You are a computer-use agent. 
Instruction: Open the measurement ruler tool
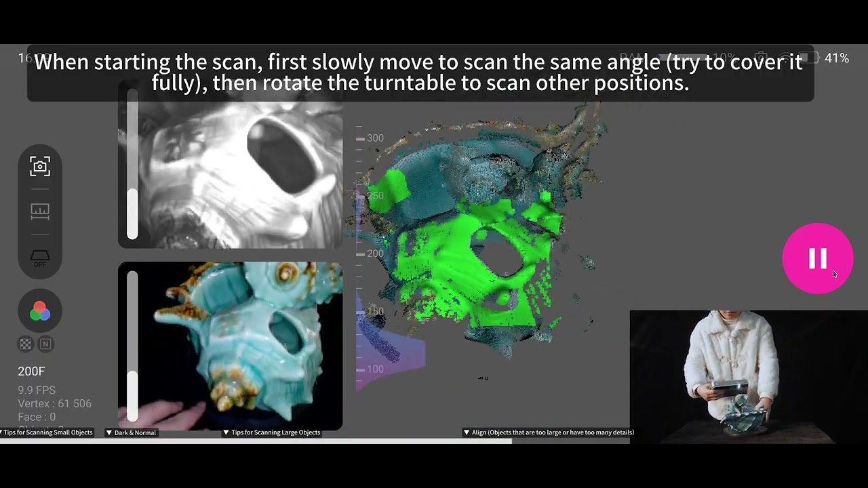(x=40, y=211)
